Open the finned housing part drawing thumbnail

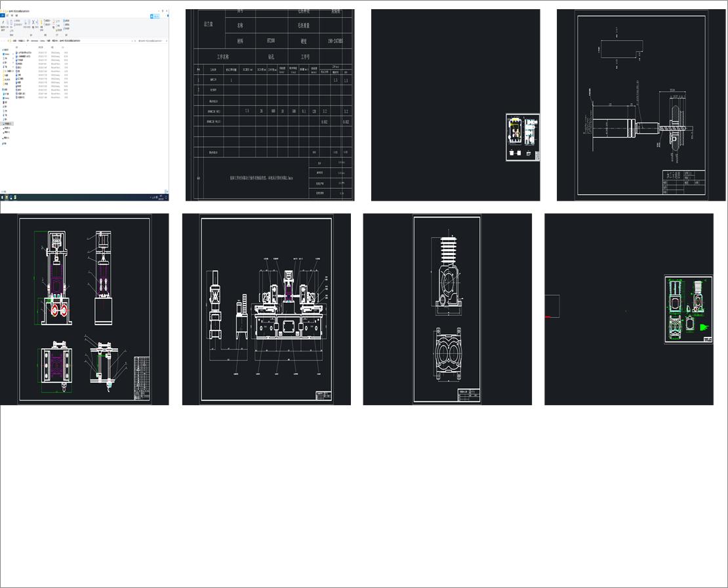(x=447, y=309)
